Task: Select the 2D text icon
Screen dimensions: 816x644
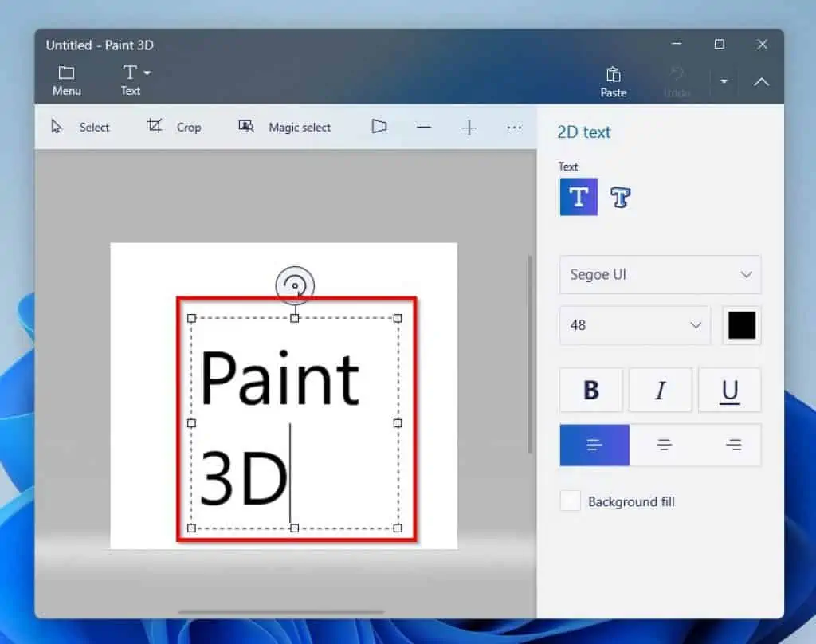Action: [579, 197]
